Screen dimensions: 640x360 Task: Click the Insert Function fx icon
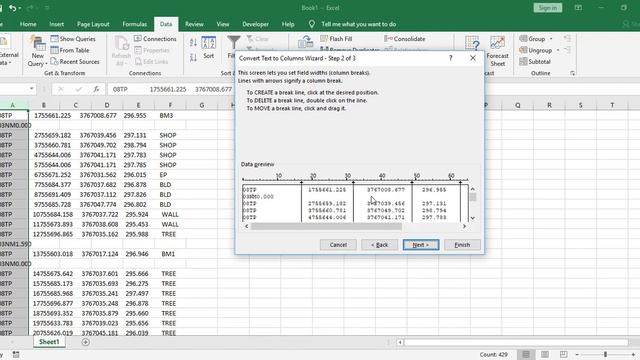pyautogui.click(x=96, y=89)
